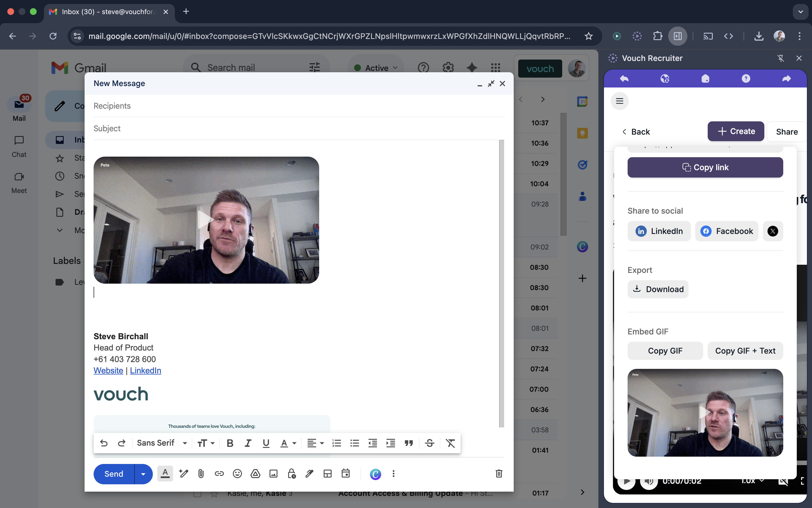
Task: Toggle bold formatting
Action: point(230,443)
